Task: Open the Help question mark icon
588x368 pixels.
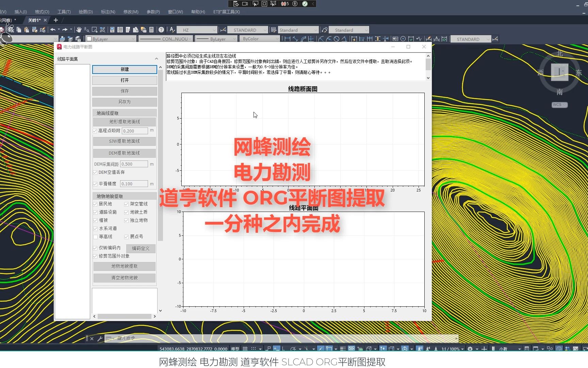Action: point(161,30)
